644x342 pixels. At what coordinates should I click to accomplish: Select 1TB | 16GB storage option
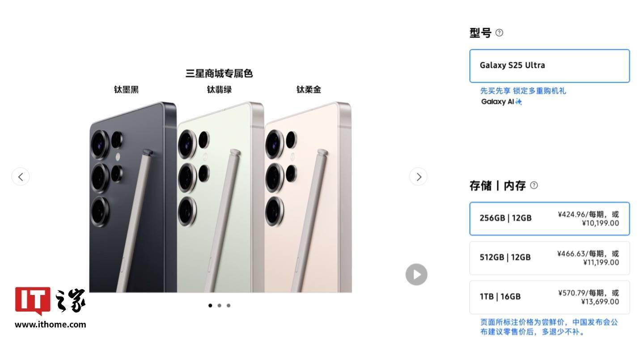coord(550,297)
